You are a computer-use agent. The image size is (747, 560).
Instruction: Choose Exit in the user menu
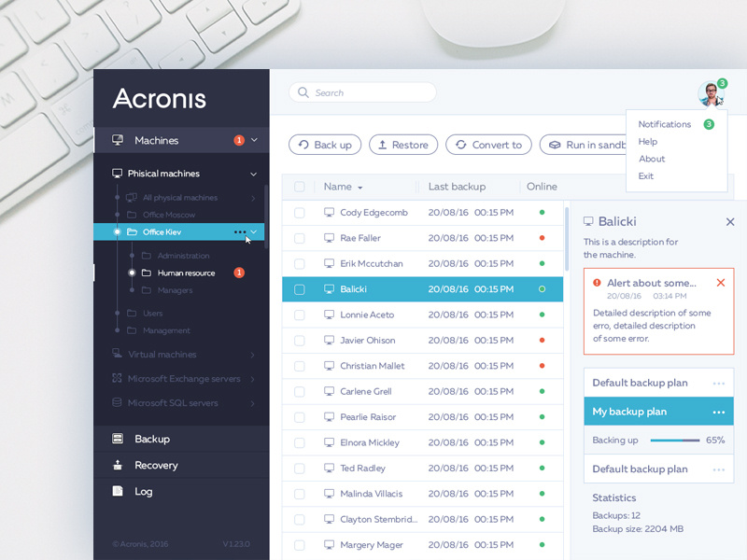tap(645, 175)
